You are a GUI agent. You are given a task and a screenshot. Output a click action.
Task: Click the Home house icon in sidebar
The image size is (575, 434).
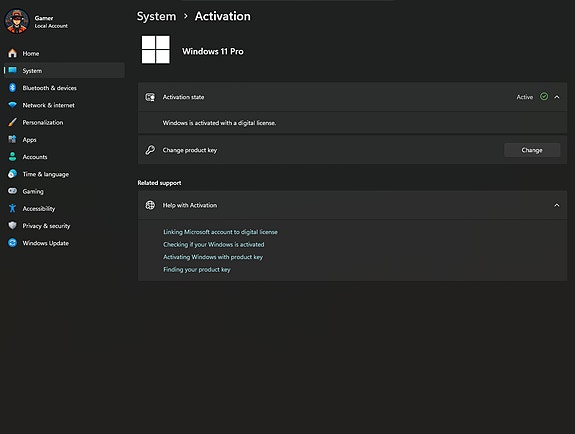[x=12, y=53]
